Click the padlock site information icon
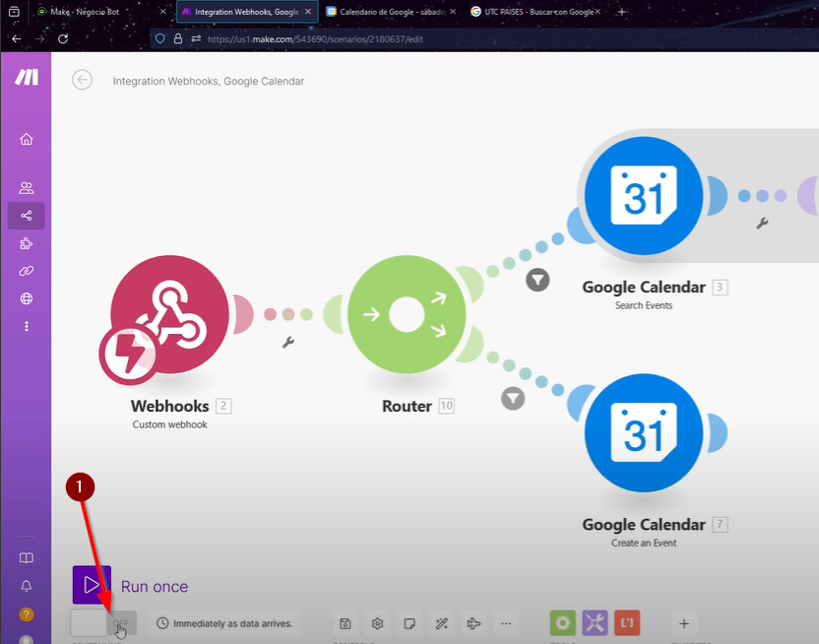The height and width of the screenshot is (644, 819). [177, 38]
